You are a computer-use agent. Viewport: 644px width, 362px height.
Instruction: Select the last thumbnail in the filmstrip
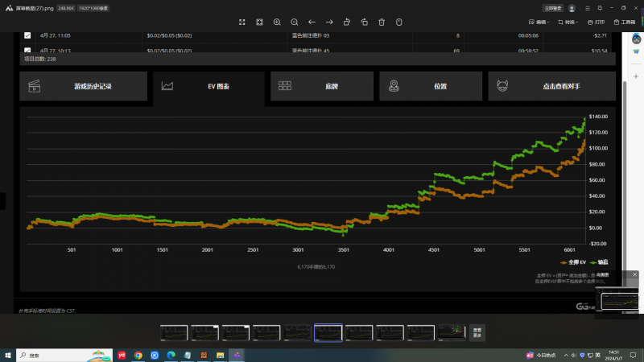coord(449,332)
